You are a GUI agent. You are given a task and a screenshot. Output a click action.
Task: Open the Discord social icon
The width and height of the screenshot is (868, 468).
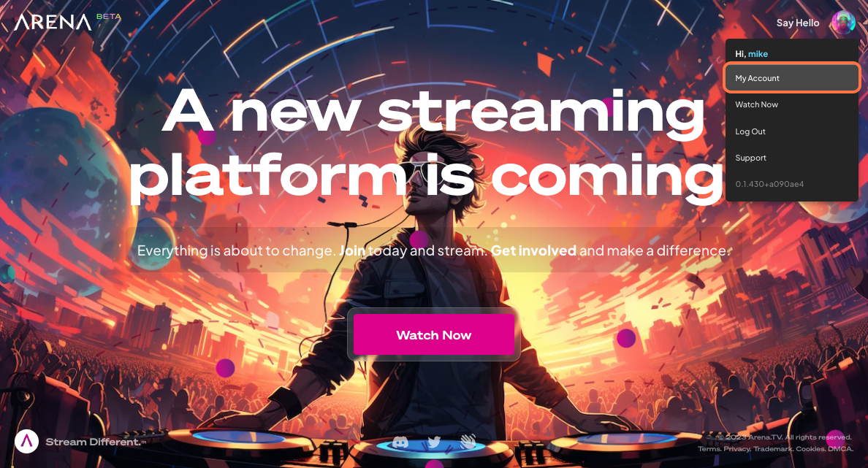coord(400,442)
